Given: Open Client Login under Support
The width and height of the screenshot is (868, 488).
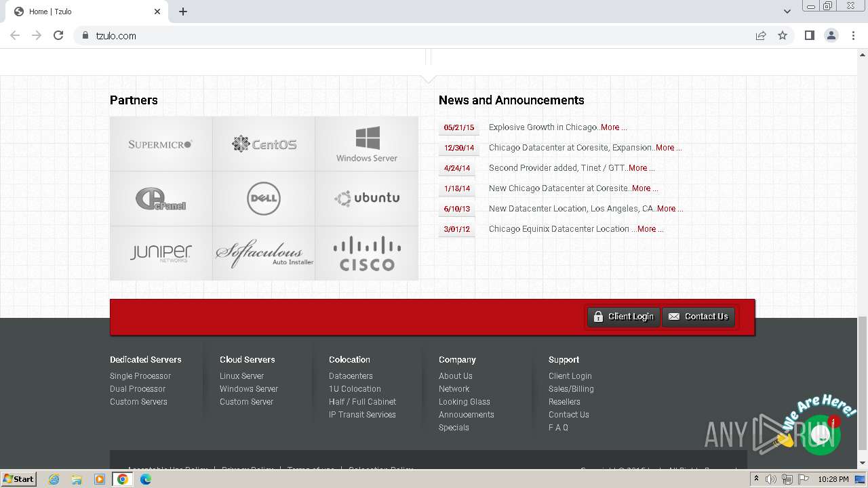Looking at the screenshot, I should tap(570, 376).
